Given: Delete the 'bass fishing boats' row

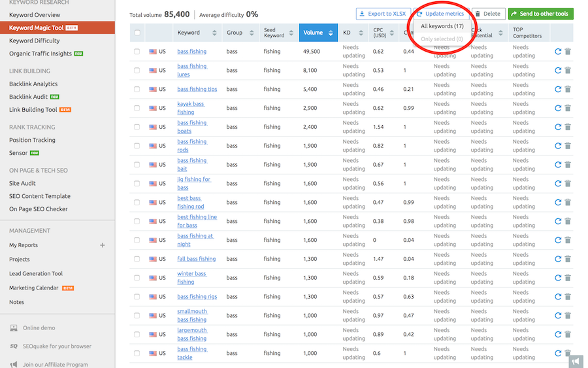Looking at the screenshot, I should 568,127.
